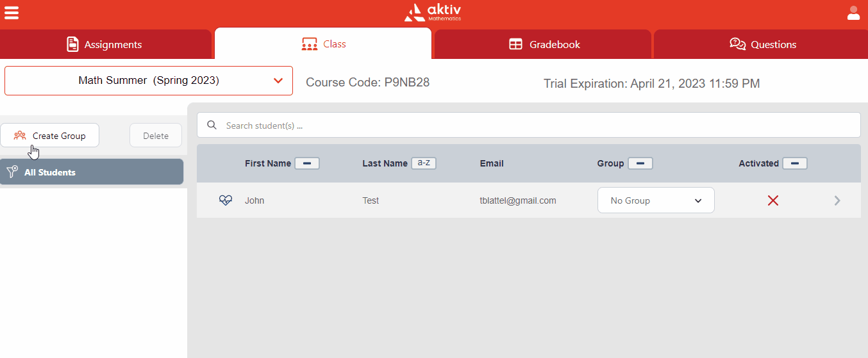
Task: Open the Math Summer course dropdown
Action: coord(149,81)
